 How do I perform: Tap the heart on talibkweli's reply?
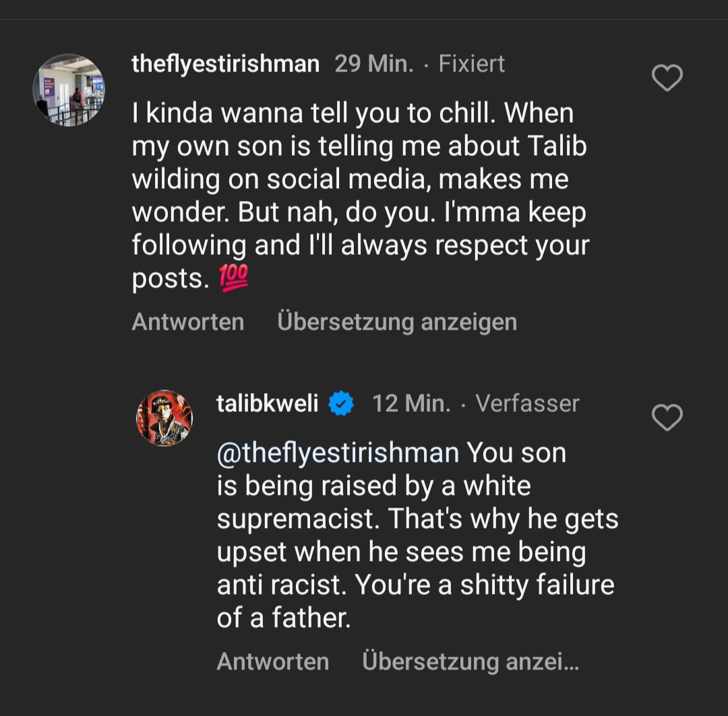tap(667, 418)
